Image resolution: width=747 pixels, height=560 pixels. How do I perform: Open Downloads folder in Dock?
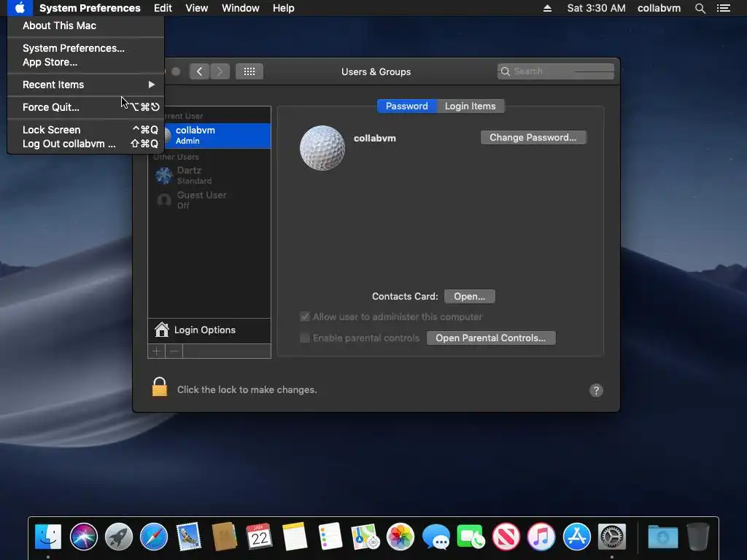point(662,537)
